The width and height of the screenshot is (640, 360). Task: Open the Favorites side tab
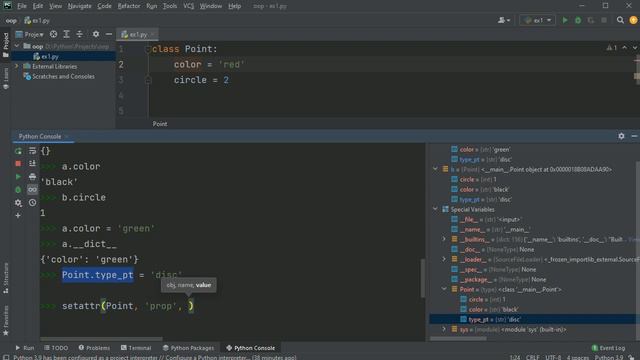pos(6,321)
